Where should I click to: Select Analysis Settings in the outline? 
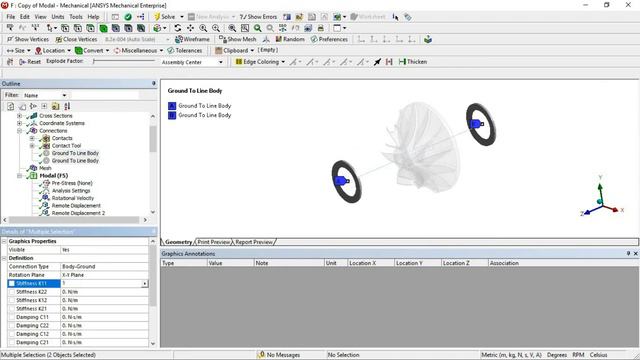click(71, 191)
